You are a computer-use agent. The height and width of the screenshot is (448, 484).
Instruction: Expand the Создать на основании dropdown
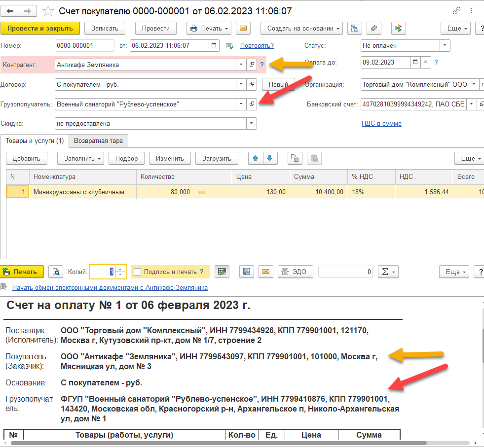pyautogui.click(x=301, y=29)
